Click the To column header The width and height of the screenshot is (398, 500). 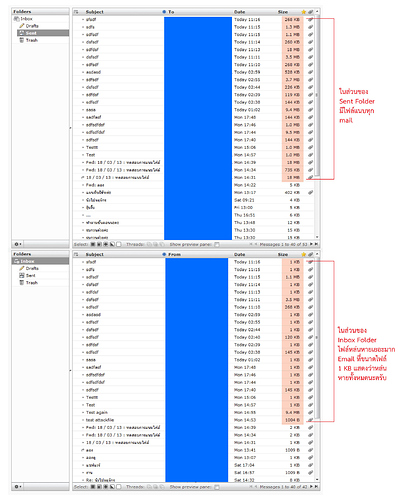coord(171,12)
